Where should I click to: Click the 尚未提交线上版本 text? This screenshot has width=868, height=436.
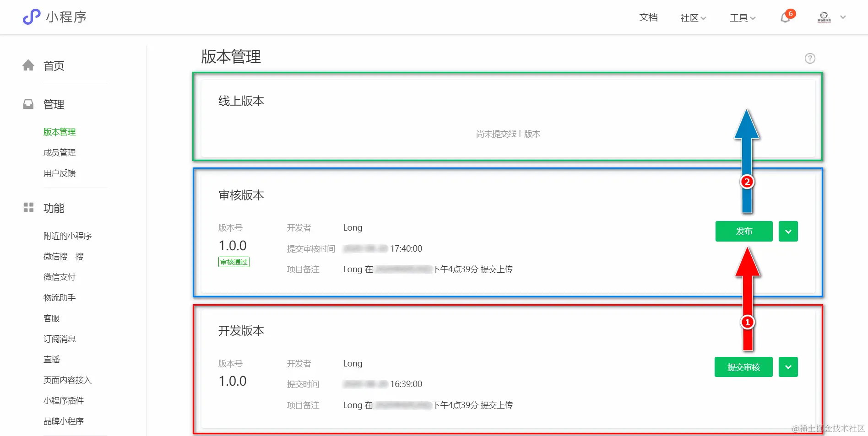click(x=508, y=134)
